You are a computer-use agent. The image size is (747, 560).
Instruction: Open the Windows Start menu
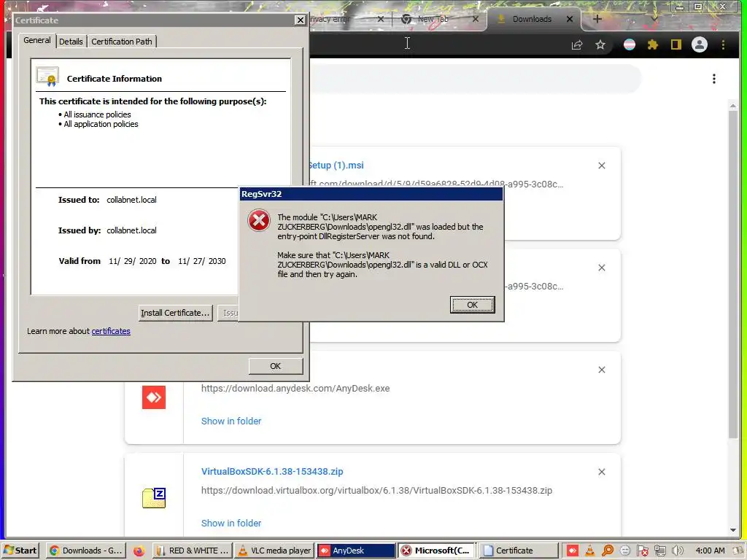(x=20, y=551)
